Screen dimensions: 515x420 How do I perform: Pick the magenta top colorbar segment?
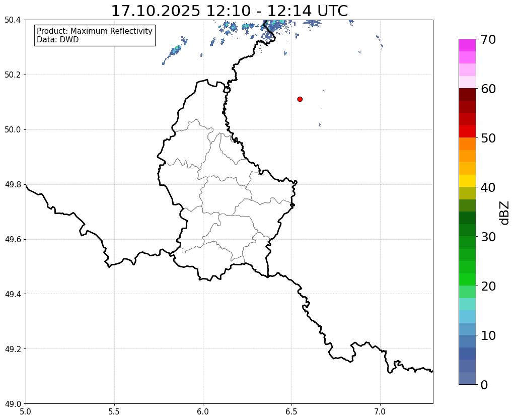point(467,45)
